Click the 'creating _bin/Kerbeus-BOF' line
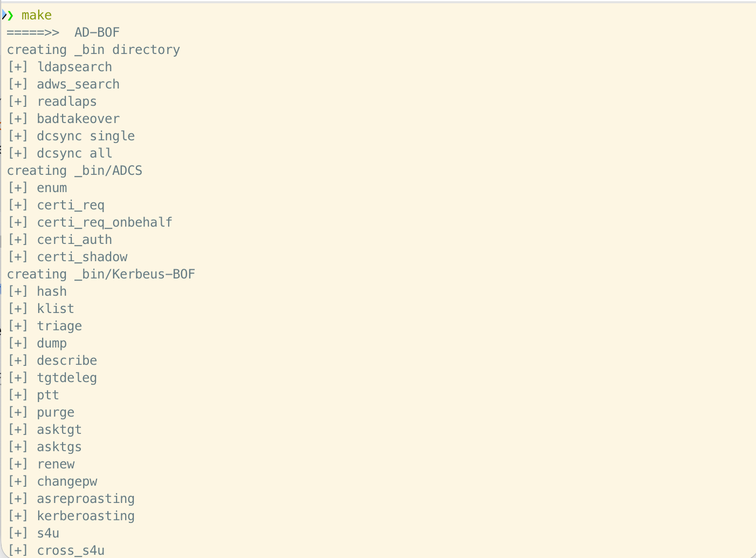Viewport: 756px width, 558px height. click(x=101, y=274)
